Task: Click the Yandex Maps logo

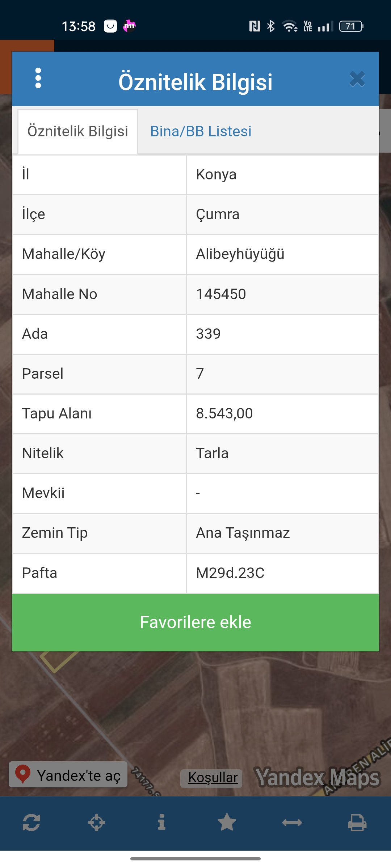Action: coord(317,777)
